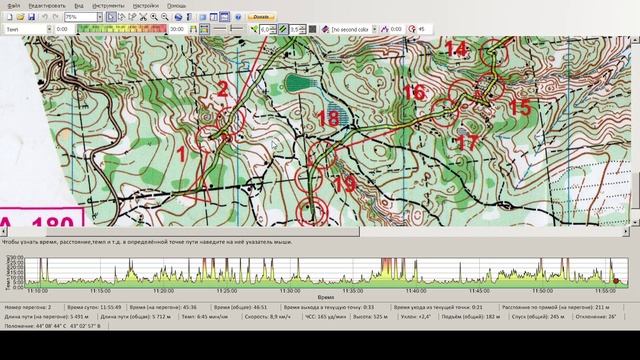Click the Скорость: 8,9 км/ч status field

click(x=268, y=316)
